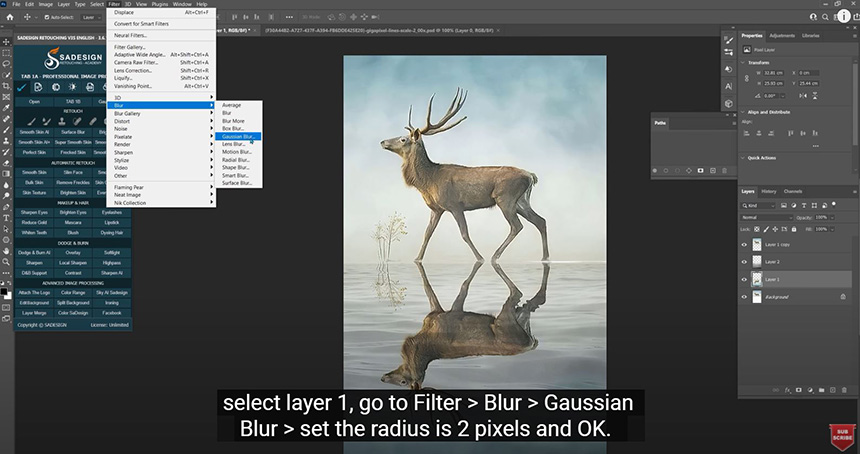Image resolution: width=860 pixels, height=454 pixels.
Task: Toggle visibility of Layer 2
Action: coord(744,261)
